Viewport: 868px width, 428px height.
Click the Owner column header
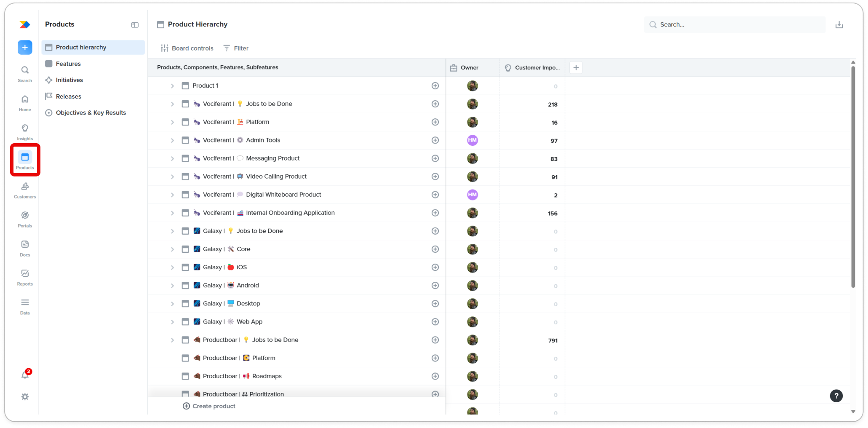coord(473,67)
